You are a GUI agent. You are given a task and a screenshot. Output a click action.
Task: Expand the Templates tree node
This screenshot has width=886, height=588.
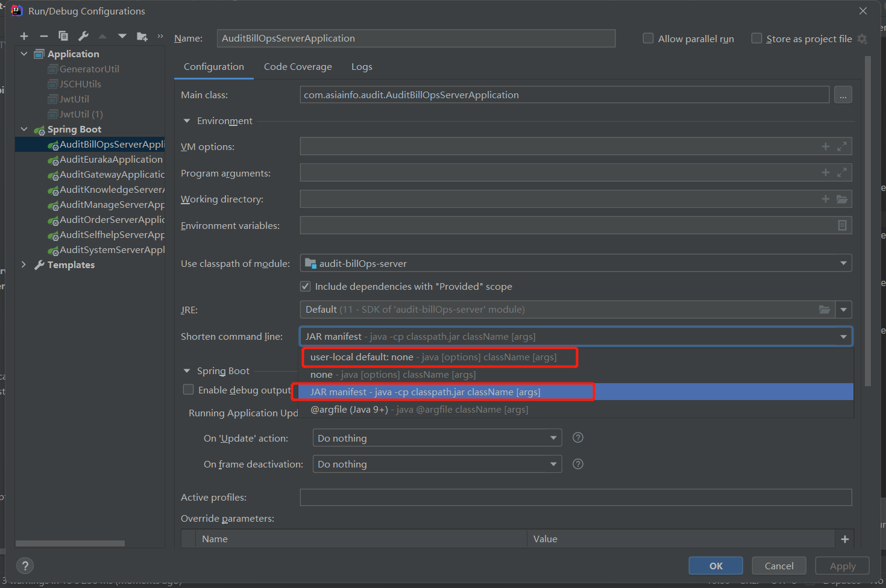tap(24, 264)
